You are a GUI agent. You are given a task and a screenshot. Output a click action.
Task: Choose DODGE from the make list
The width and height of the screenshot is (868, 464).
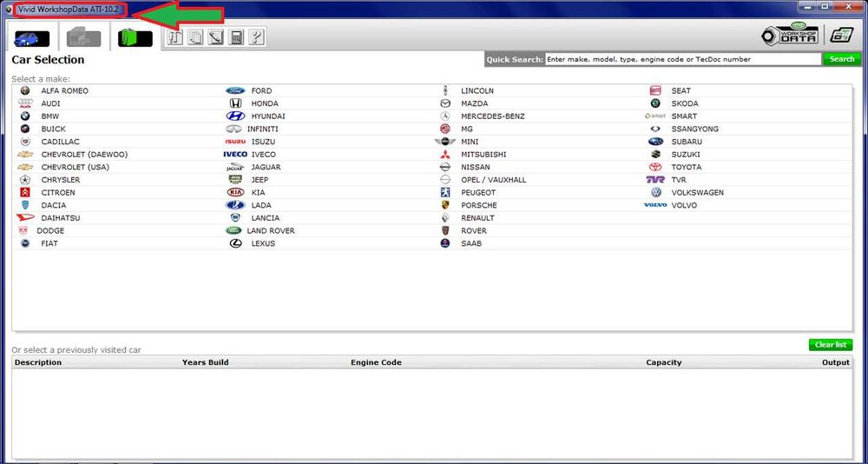click(x=50, y=230)
